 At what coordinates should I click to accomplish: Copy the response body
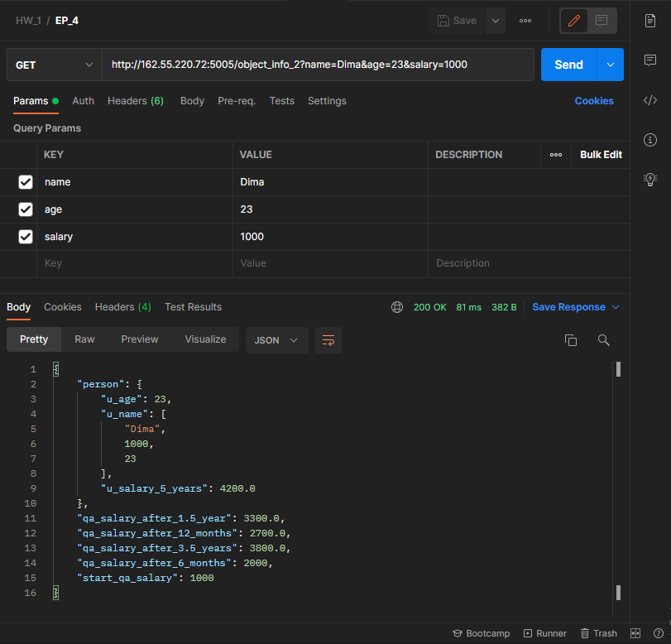pos(571,339)
